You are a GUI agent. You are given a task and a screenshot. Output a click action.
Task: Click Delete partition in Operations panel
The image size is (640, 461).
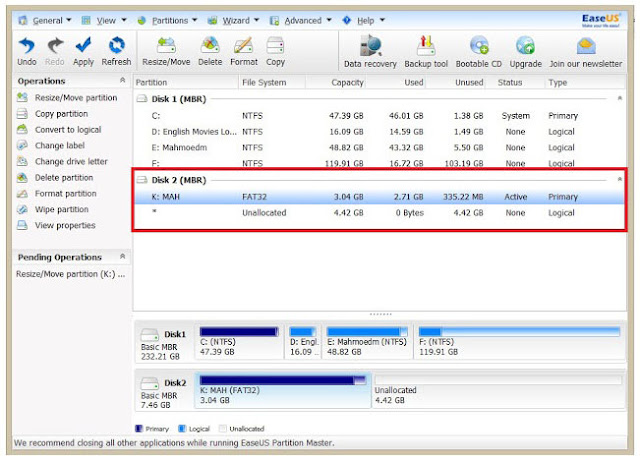coord(64,178)
